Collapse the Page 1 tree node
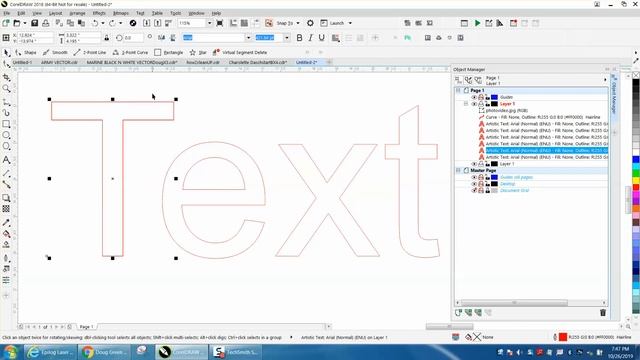This screenshot has height=360, width=640. [x=458, y=90]
